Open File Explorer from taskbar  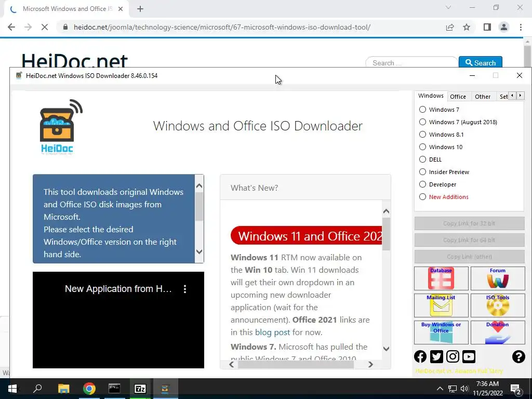tap(63, 389)
